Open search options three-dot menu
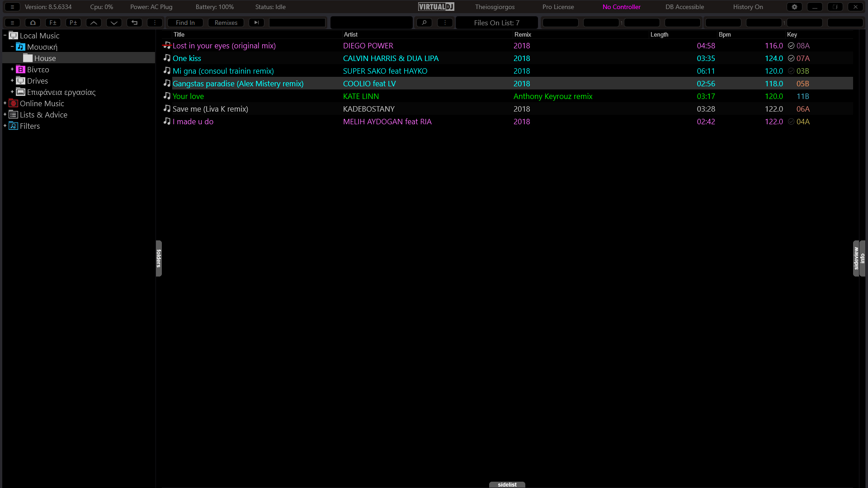Image resolution: width=868 pixels, height=488 pixels. click(x=445, y=23)
